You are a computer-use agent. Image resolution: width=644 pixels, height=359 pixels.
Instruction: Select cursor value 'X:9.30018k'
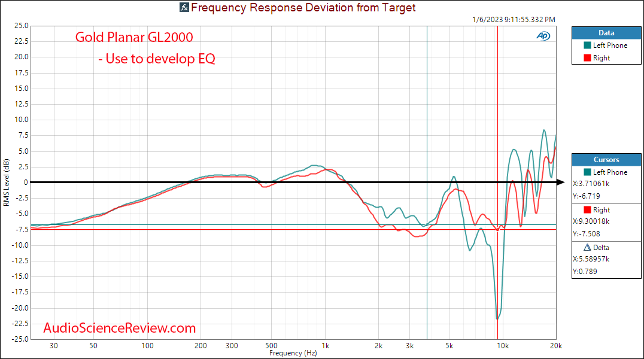(x=591, y=221)
